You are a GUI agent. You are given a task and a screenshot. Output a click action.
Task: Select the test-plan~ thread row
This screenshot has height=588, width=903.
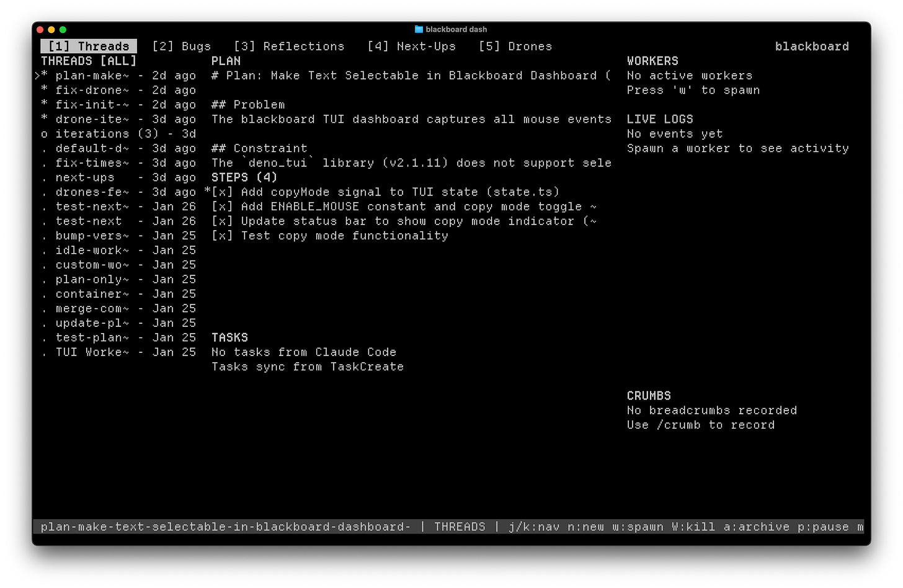tap(118, 338)
